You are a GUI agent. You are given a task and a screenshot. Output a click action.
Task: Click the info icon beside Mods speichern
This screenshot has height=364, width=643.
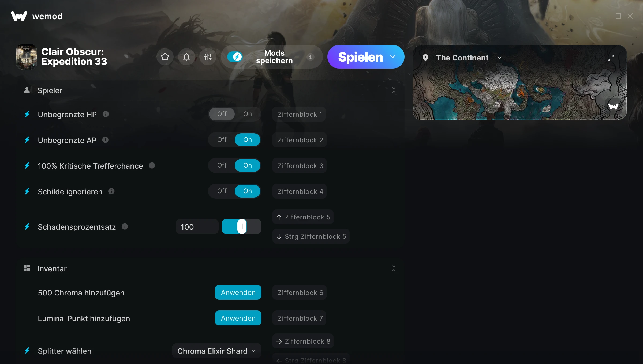click(310, 57)
